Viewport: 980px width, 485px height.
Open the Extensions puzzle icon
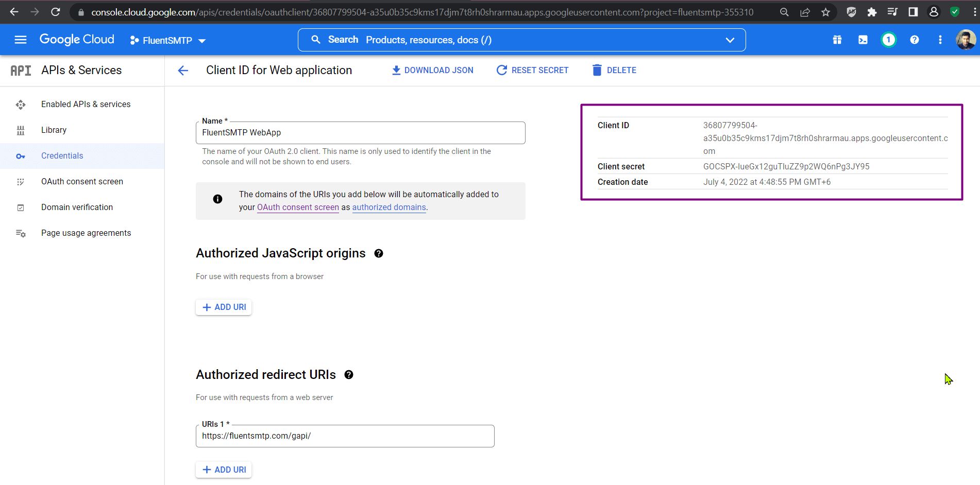872,12
